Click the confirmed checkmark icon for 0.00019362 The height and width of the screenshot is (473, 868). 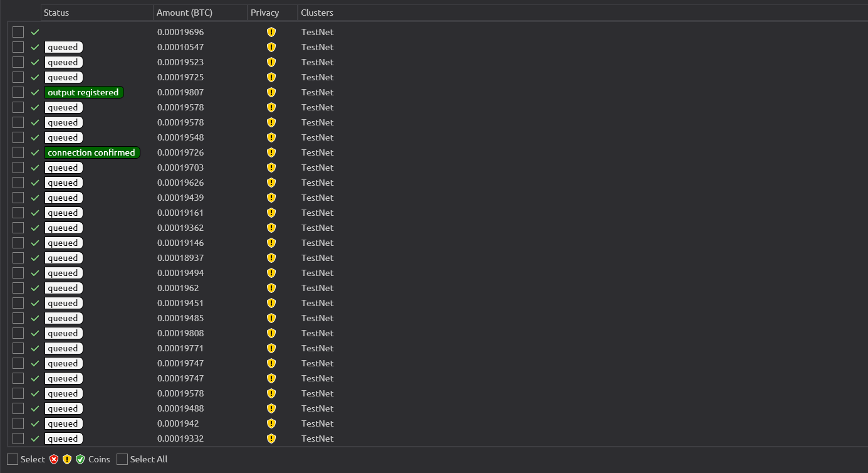pyautogui.click(x=35, y=228)
